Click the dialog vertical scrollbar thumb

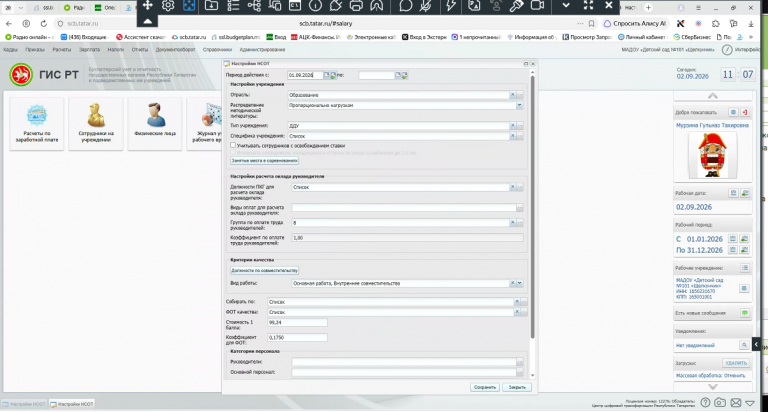pos(532,206)
